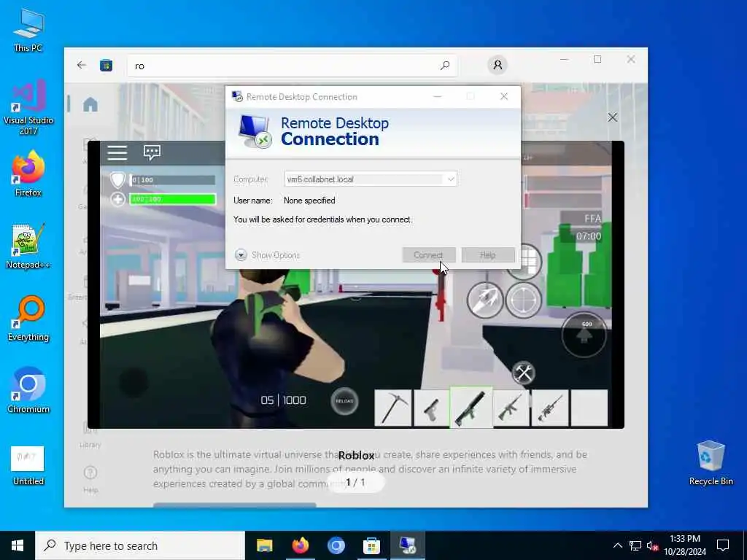Launch Chromium from the desktop icon

coord(28,391)
